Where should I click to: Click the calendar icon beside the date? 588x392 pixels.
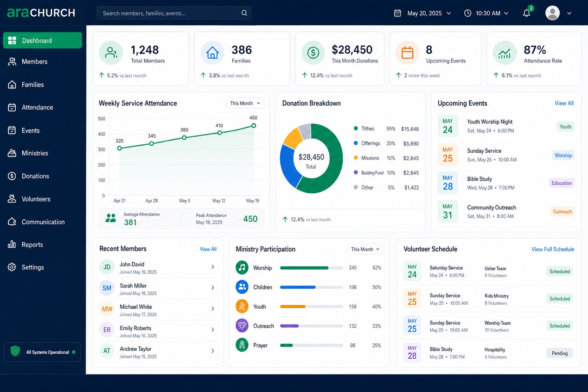[x=398, y=13]
